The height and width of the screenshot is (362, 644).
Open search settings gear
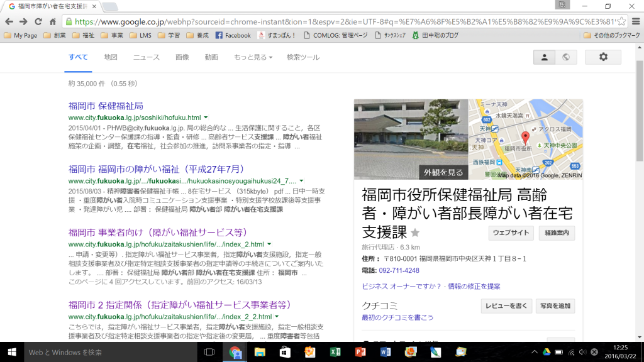coord(603,57)
